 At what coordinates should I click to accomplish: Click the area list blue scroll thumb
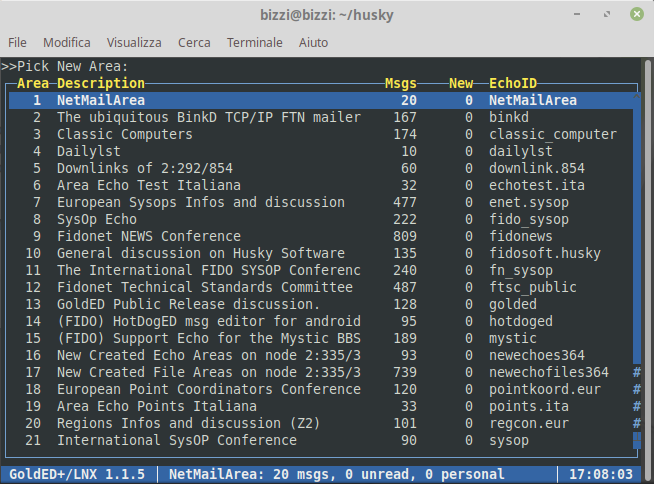pos(636,232)
